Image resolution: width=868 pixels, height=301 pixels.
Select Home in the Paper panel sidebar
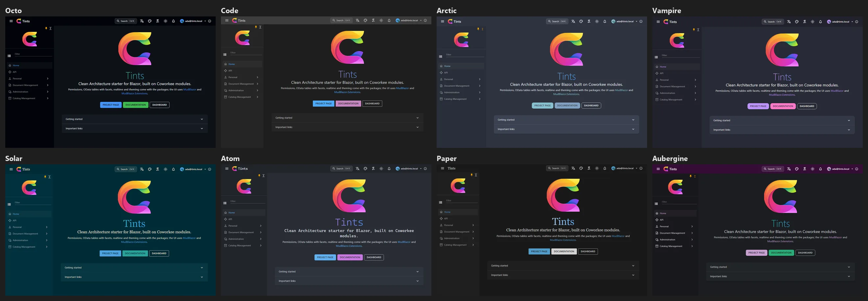458,212
